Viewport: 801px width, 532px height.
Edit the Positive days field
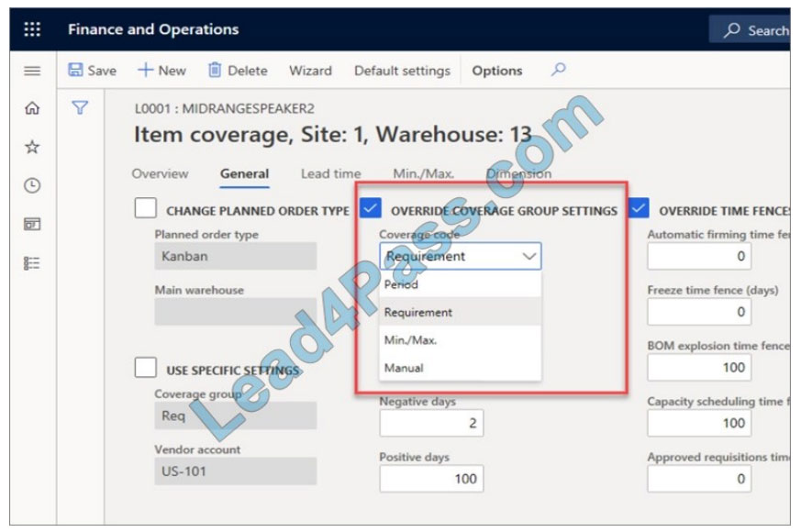[x=431, y=479]
